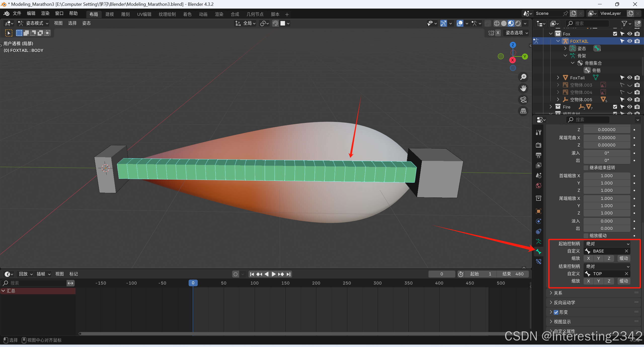Viewport: 644px width, 347px height.
Task: Enable the 缩放缓动 checkbox
Action: pyautogui.click(x=586, y=236)
